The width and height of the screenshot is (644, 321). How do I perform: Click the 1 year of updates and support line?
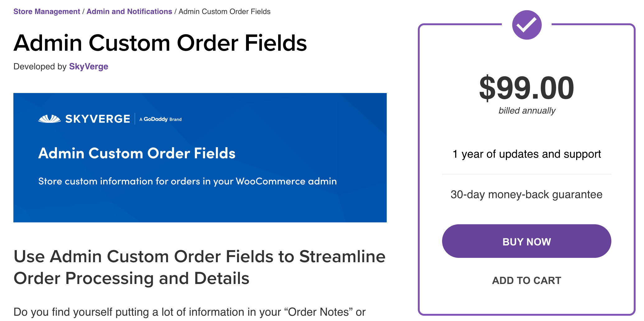point(526,154)
